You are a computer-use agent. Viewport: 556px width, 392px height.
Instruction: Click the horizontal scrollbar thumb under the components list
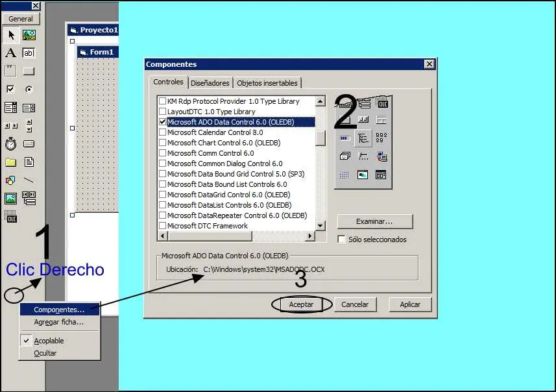click(210, 236)
